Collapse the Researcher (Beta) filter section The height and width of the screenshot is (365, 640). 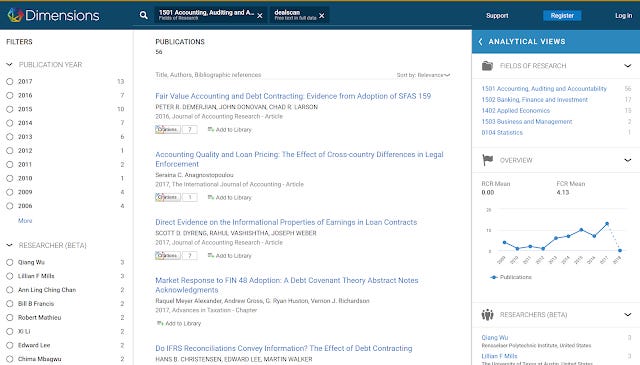[9, 245]
